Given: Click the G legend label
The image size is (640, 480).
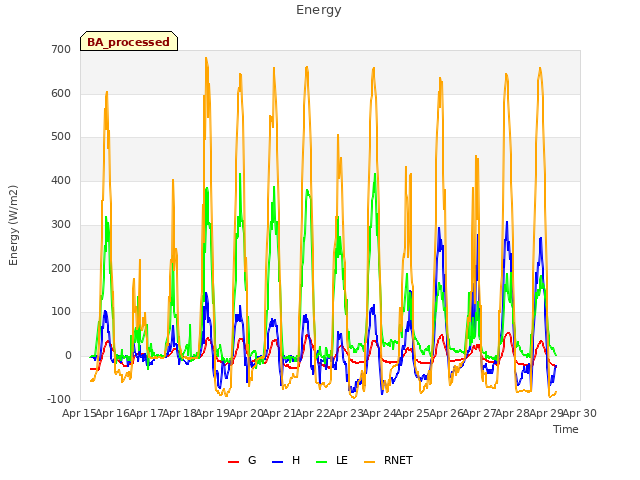Looking at the screenshot, I should tap(252, 460).
